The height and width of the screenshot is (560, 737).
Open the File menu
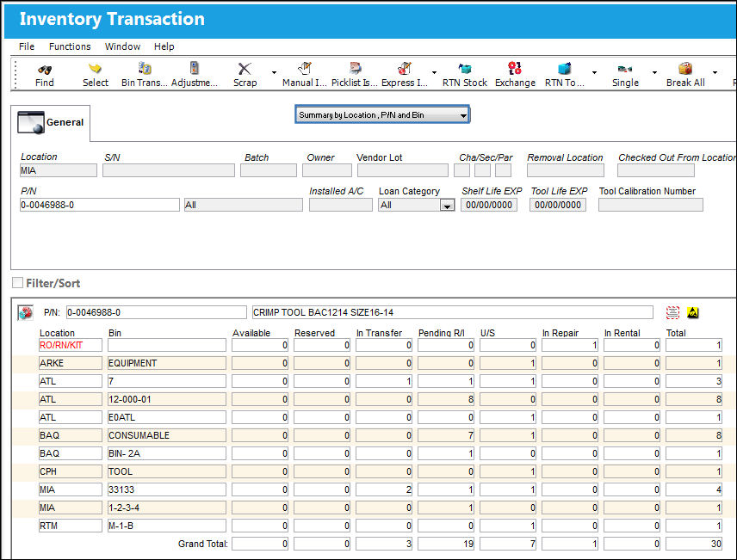(27, 46)
